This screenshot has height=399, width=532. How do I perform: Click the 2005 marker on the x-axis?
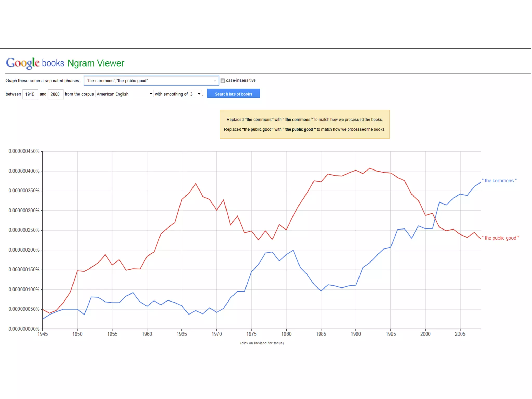(x=460, y=334)
